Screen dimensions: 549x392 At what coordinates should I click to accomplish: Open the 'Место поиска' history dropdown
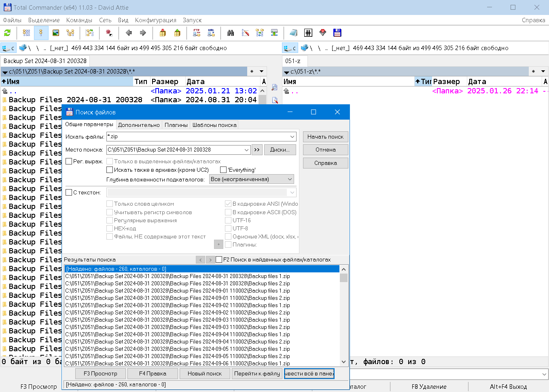pyautogui.click(x=247, y=150)
